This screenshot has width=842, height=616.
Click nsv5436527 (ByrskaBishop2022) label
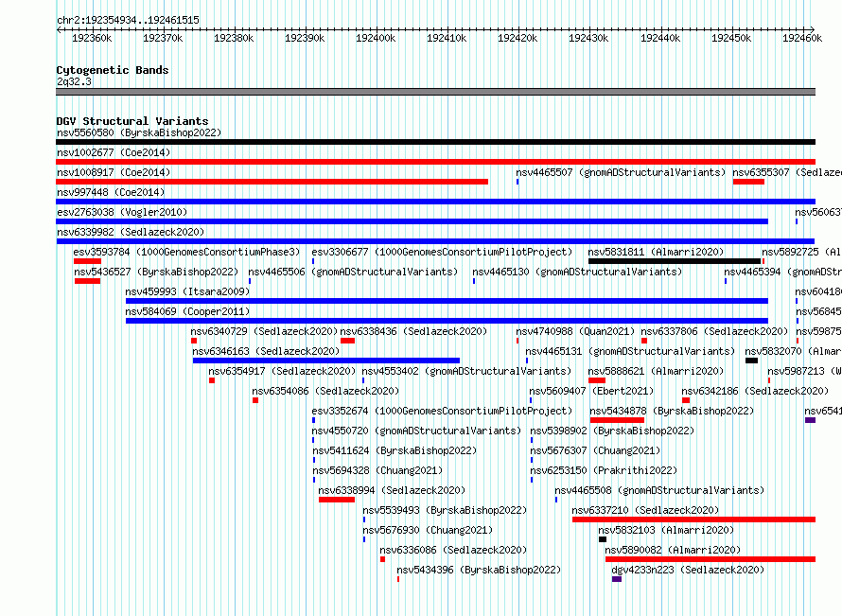click(156, 272)
